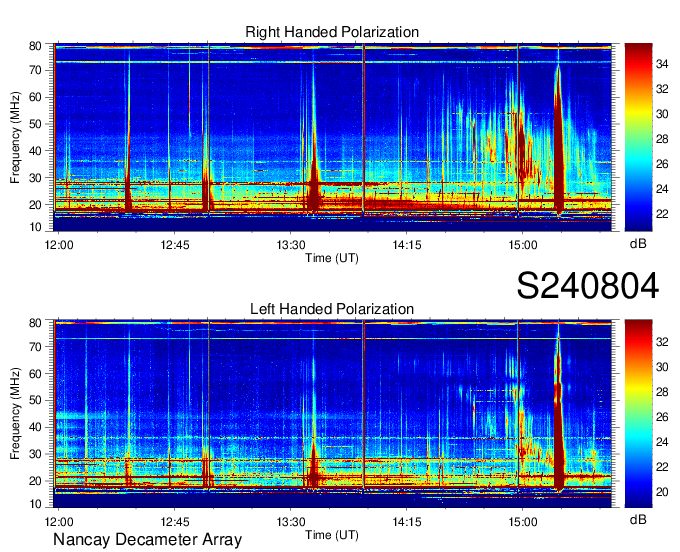This screenshot has height=552, width=680.
Task: Click the 20 MHz tick on the right-handed plot
Action: [35, 205]
